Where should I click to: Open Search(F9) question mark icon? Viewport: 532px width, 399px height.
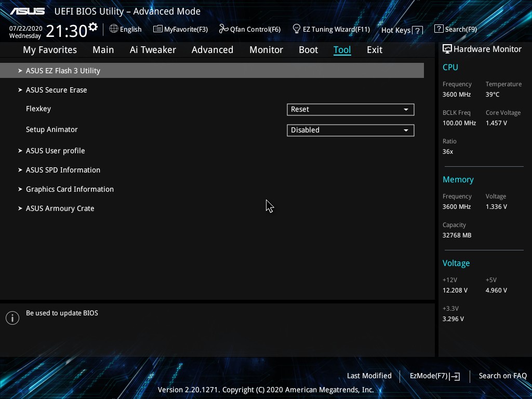coord(439,29)
